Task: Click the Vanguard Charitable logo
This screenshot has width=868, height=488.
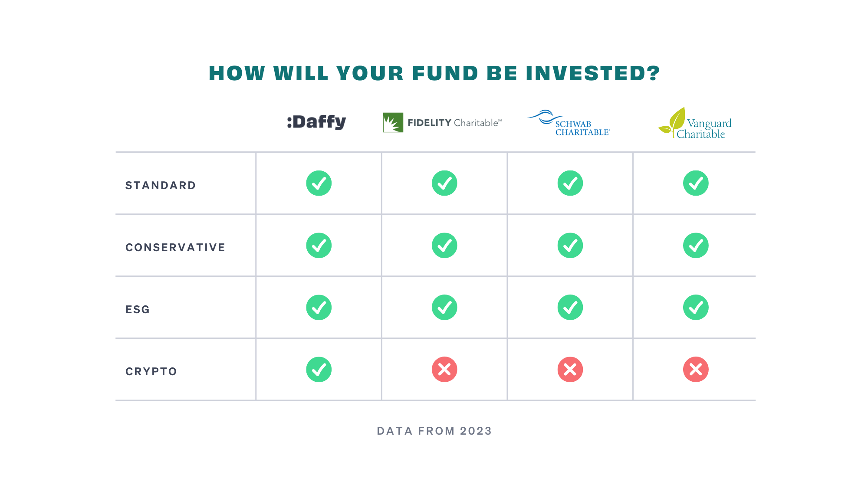Action: coord(695,123)
